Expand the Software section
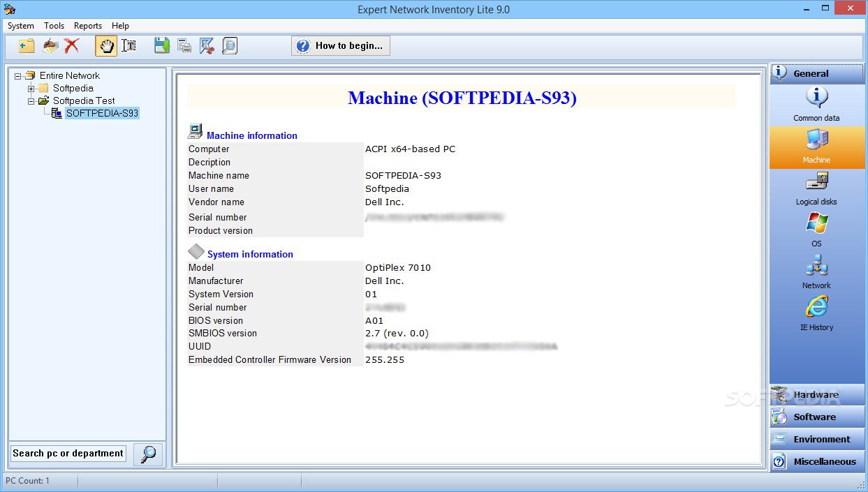Viewport: 868px width, 492px height. [816, 417]
